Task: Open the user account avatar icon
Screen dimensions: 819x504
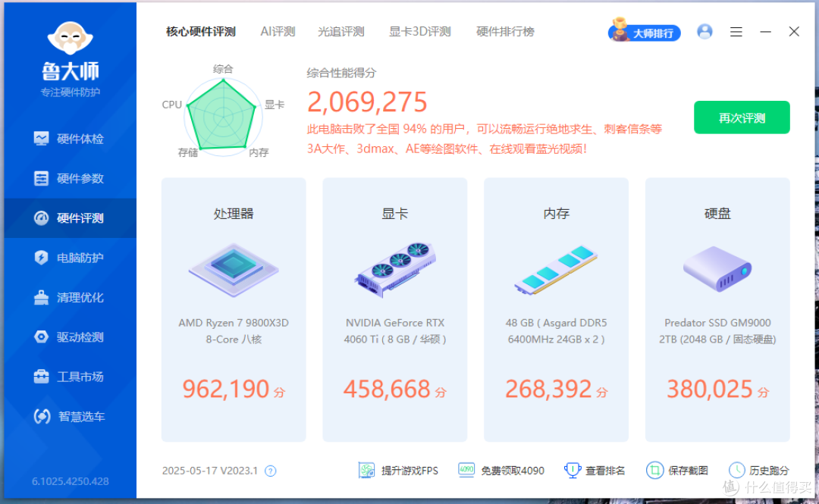Action: coord(704,31)
